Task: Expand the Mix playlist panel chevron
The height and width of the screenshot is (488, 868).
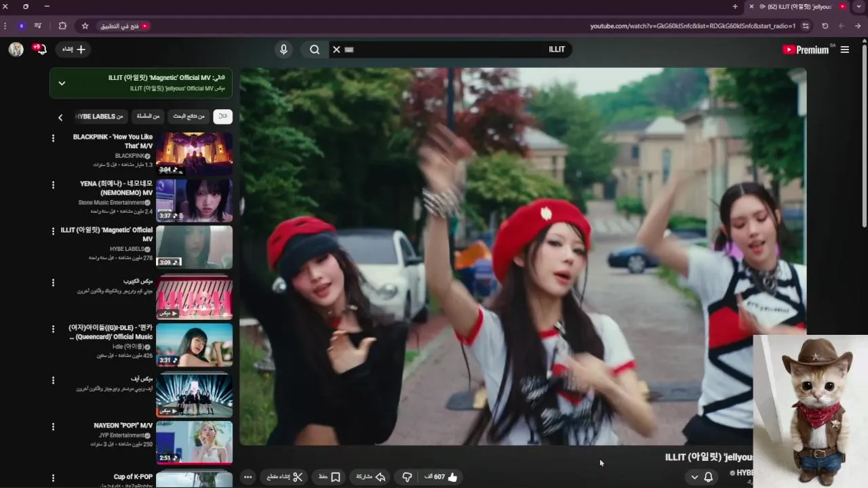Action: tap(62, 83)
